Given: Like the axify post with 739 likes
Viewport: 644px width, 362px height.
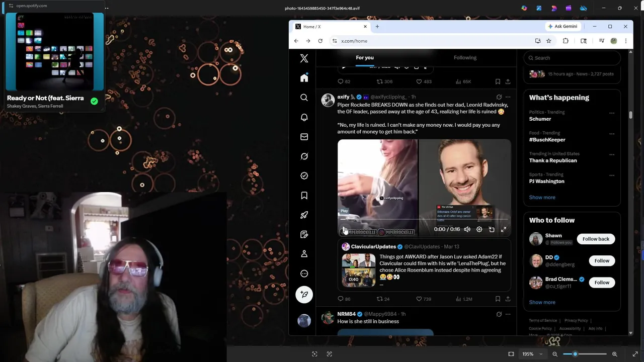Looking at the screenshot, I should [x=424, y=299].
